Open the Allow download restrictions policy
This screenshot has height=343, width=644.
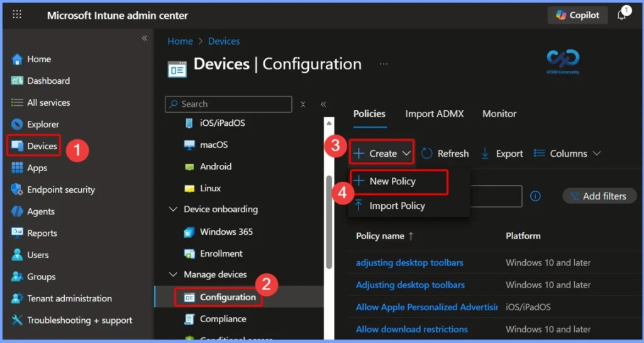pyautogui.click(x=411, y=329)
